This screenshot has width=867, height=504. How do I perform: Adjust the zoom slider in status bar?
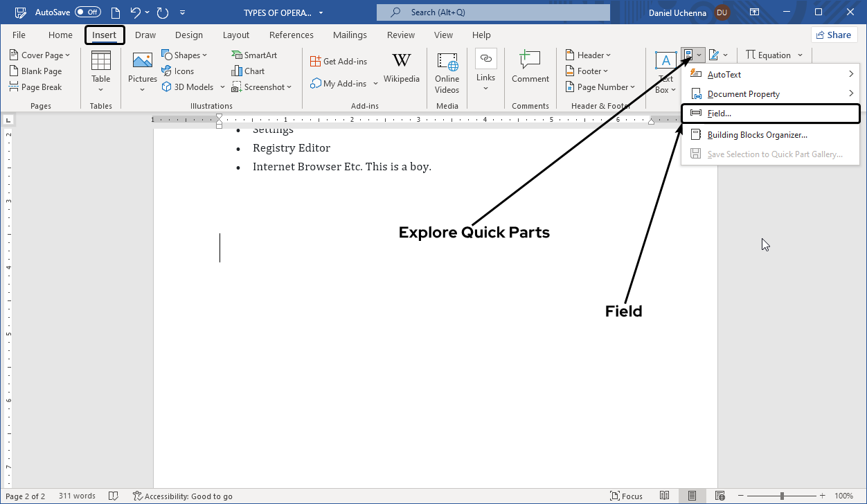click(782, 496)
